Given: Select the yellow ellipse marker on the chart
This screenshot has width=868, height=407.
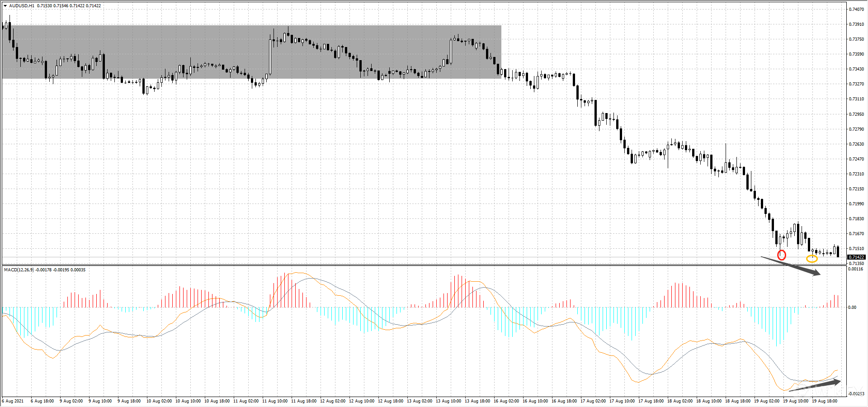Looking at the screenshot, I should point(812,259).
